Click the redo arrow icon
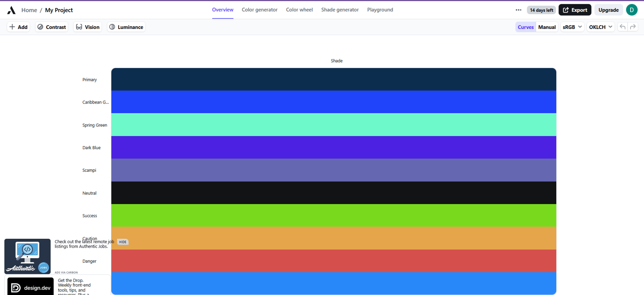 point(633,27)
